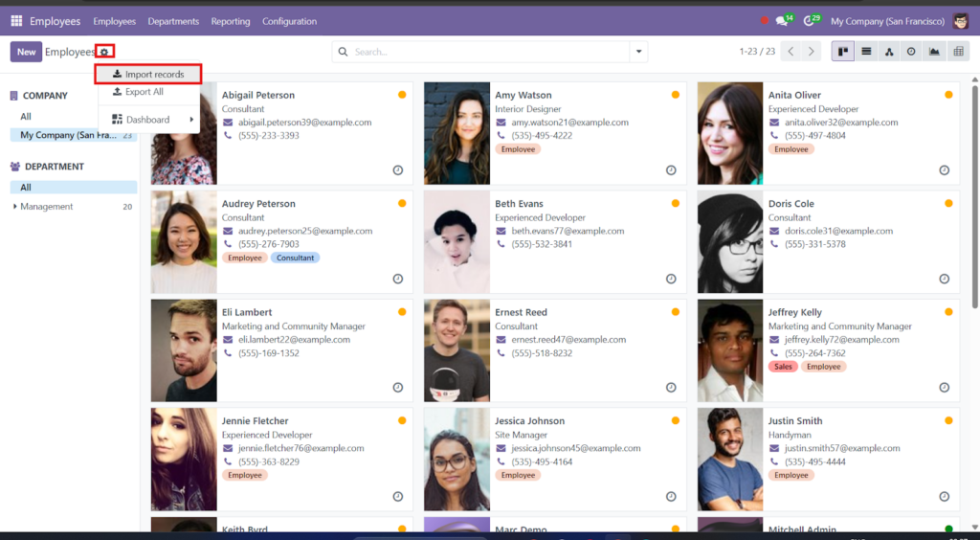Click phone number (555)-169-1352

269,353
